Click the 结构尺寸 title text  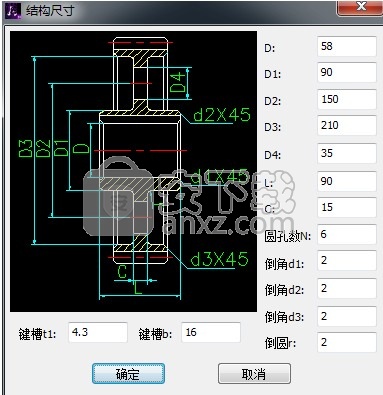(x=50, y=11)
